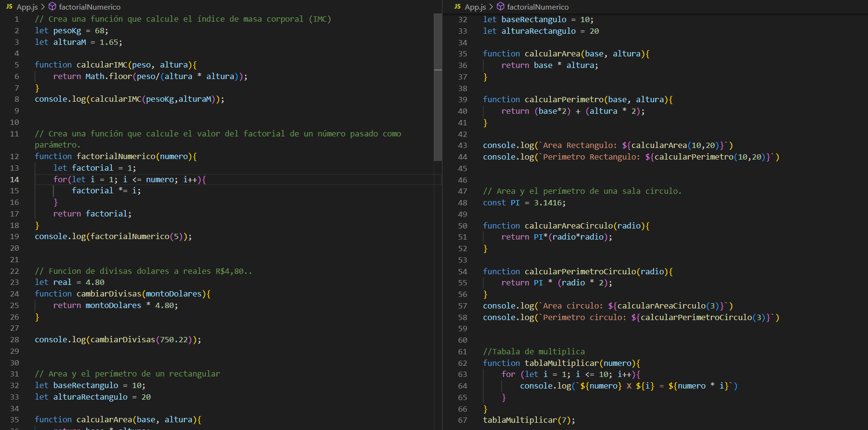The width and height of the screenshot is (868, 430).
Task: Click the 'factorial *= i;' statement
Action: tap(107, 191)
